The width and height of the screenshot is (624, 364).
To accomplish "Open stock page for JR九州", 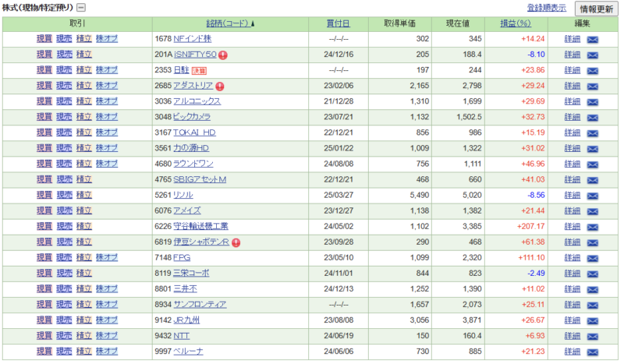I will 186,320.
